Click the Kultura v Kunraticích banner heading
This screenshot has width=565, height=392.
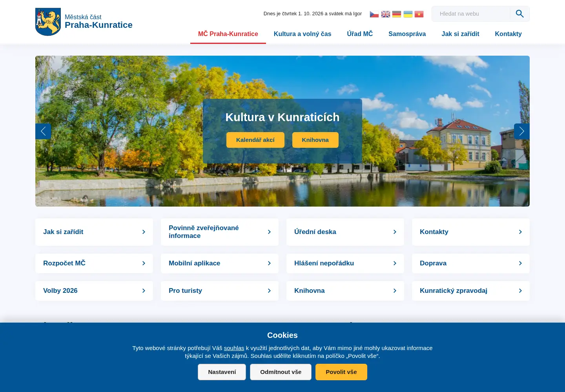[x=282, y=117]
